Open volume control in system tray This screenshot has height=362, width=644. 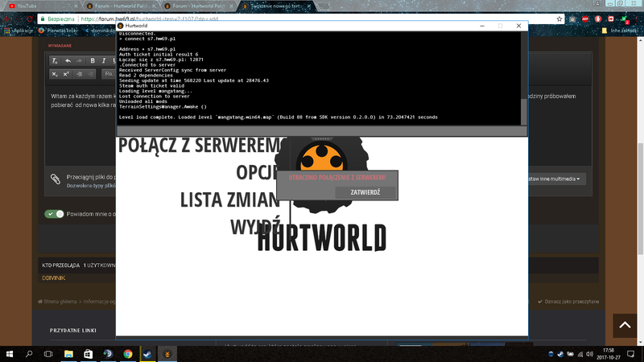589,354
